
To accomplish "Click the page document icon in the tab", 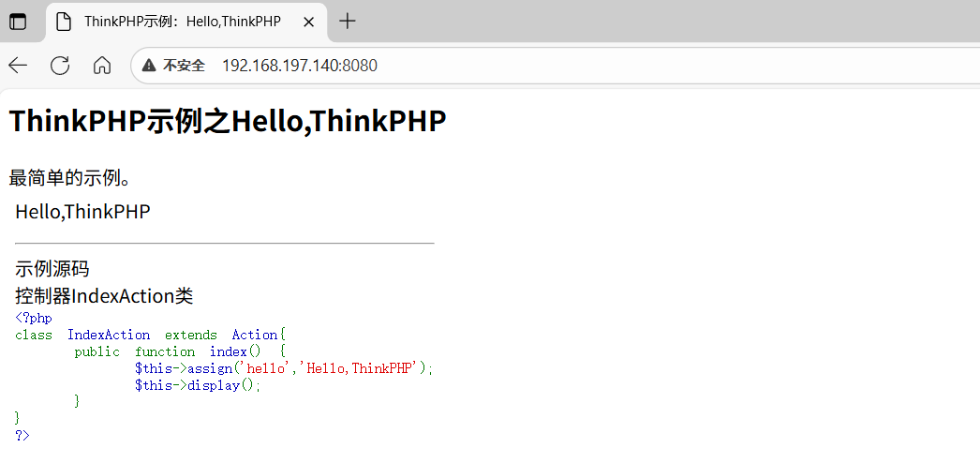I will point(63,22).
